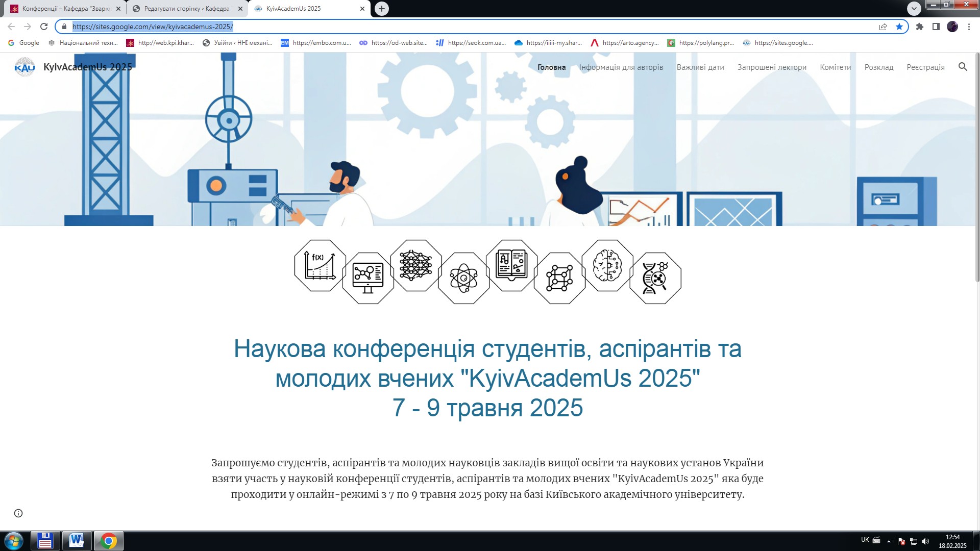Open the Chrome profile avatar

click(x=952, y=27)
